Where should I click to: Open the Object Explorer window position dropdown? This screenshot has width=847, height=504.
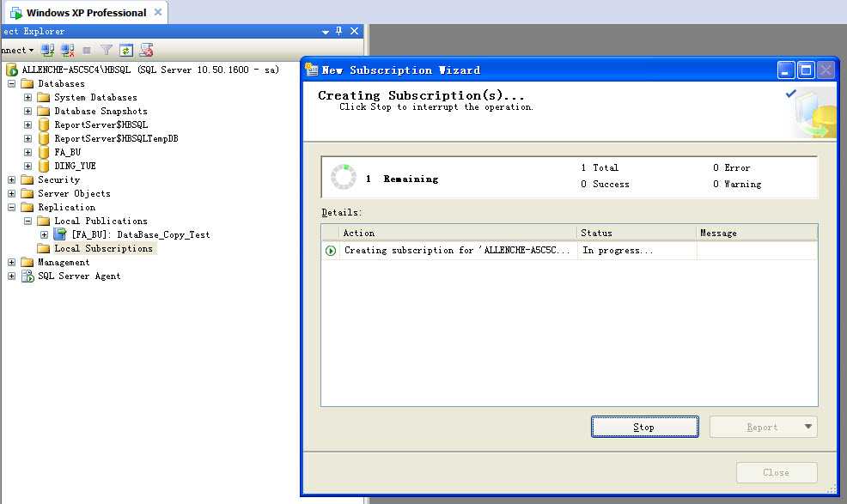[x=326, y=32]
